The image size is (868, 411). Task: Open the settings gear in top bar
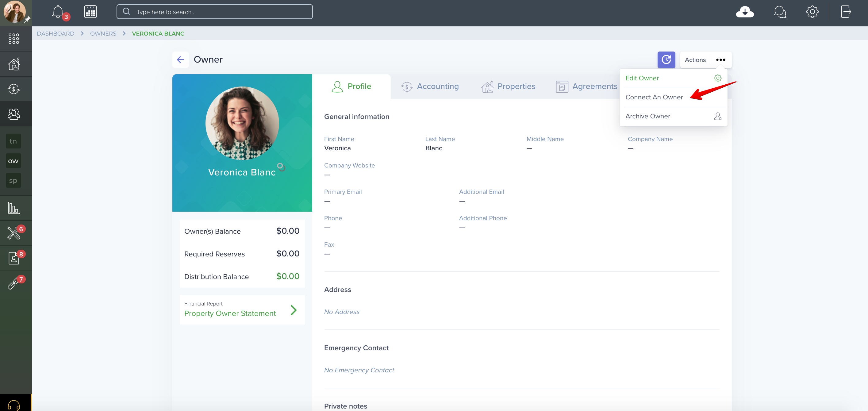pos(812,12)
